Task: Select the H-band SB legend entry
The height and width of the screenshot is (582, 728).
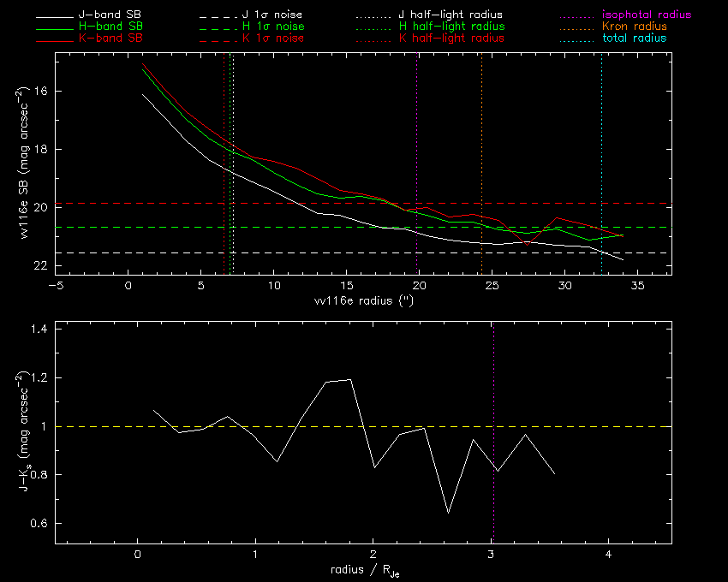Action: tap(110, 27)
